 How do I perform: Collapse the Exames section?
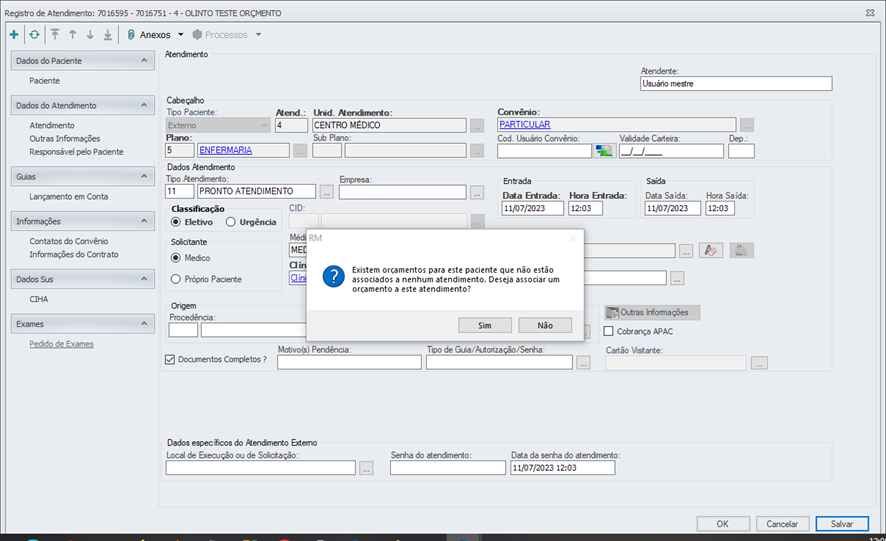(144, 323)
